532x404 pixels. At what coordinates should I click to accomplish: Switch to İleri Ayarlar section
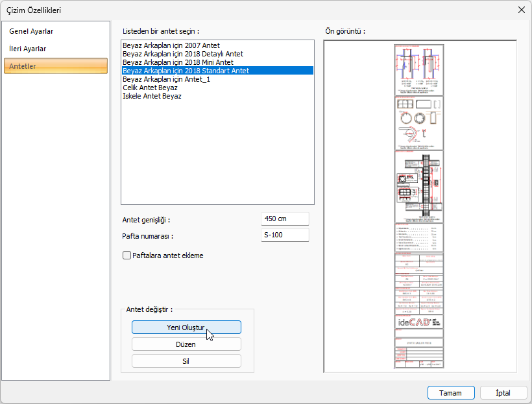point(28,49)
